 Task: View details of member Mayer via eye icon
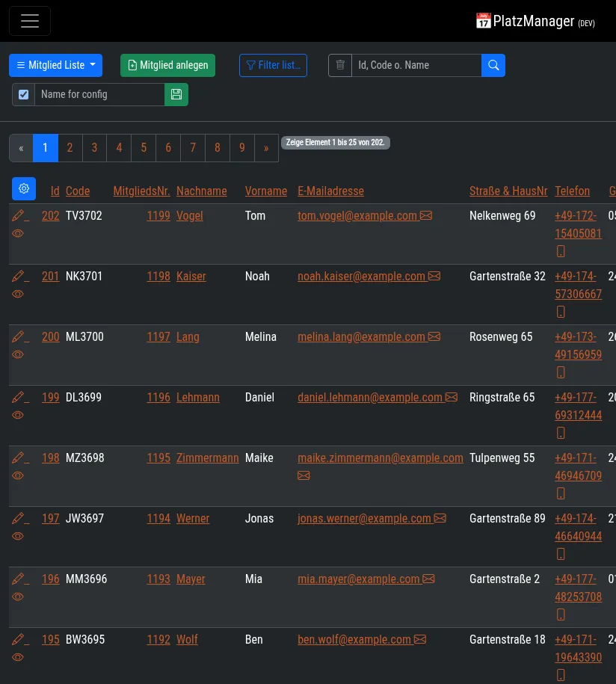pyautogui.click(x=18, y=597)
